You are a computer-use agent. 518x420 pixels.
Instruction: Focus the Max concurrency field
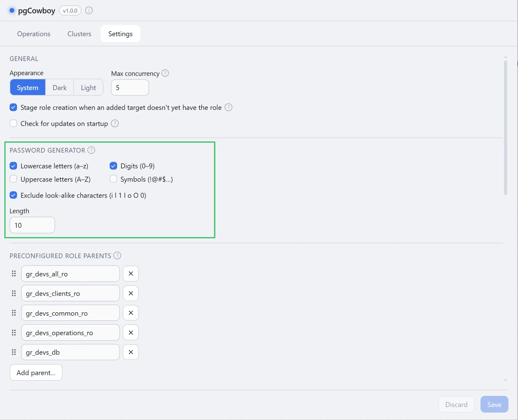click(130, 88)
